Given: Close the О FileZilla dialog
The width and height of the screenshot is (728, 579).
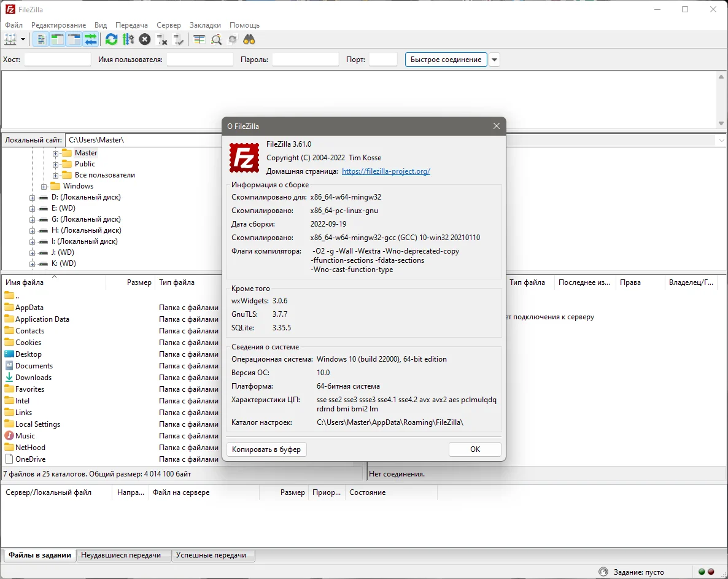Looking at the screenshot, I should point(497,126).
